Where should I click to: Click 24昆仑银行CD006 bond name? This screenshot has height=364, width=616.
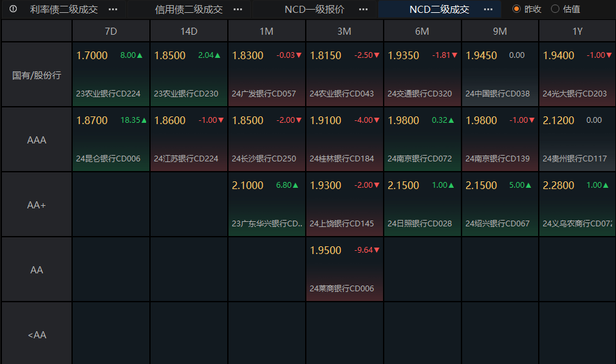(x=108, y=159)
